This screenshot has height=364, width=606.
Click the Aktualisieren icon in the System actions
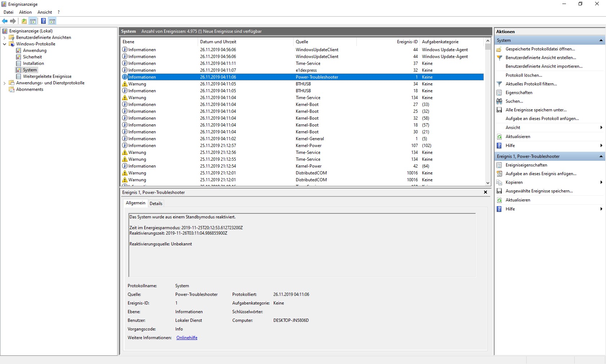tap(499, 137)
